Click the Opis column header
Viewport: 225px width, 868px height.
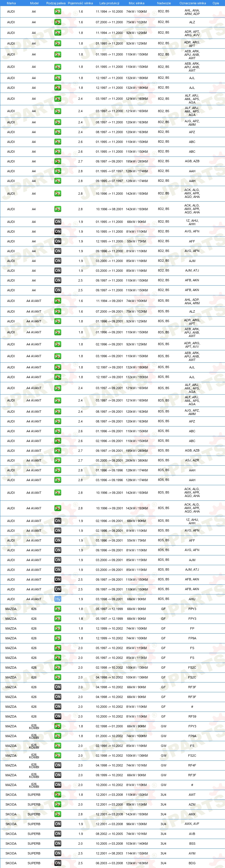[x=216, y=3]
